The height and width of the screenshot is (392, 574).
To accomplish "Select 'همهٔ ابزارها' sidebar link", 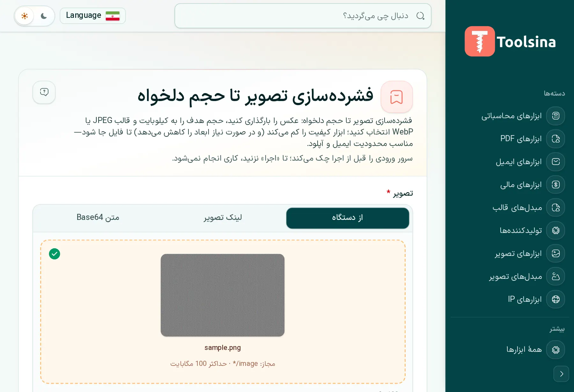I will [524, 350].
